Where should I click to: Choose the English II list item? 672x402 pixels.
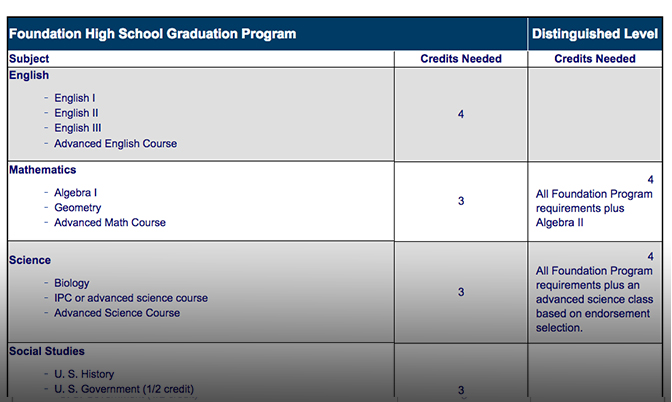(77, 113)
